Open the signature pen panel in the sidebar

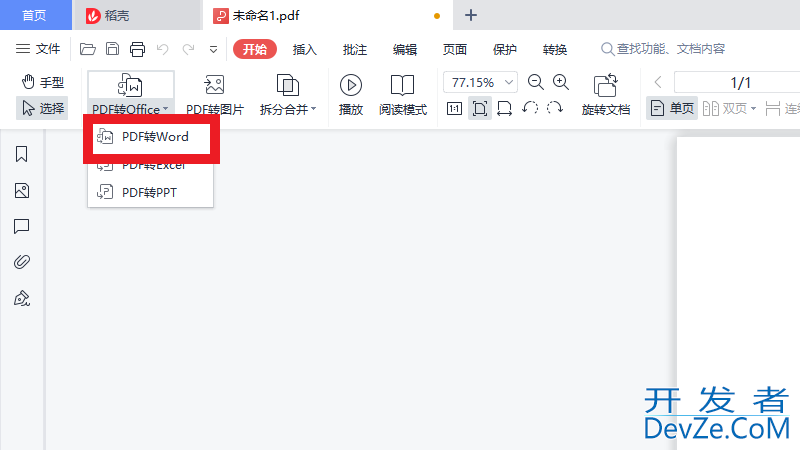tap(21, 298)
